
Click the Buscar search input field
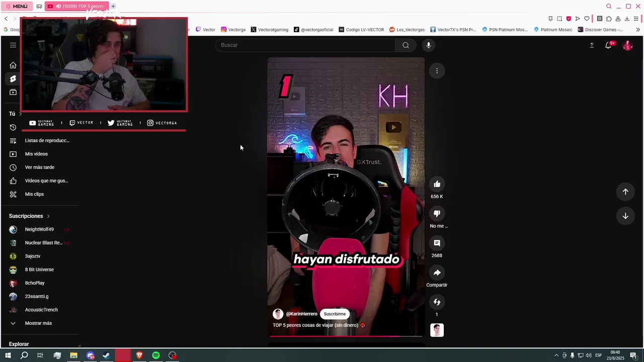coord(305,45)
